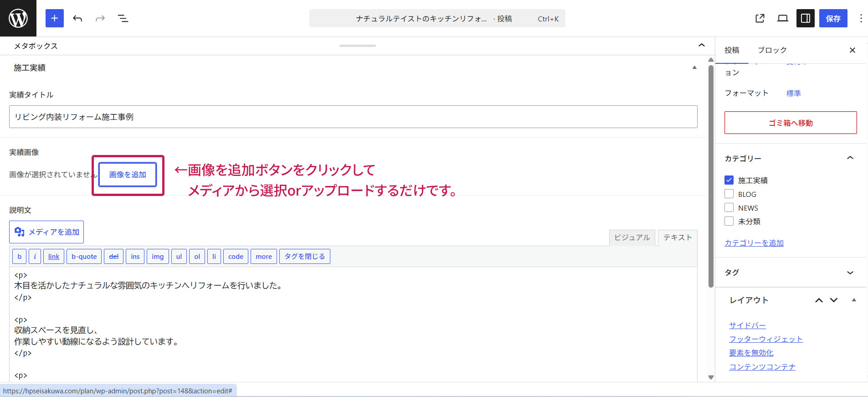Click the メディアを追加 button

pos(46,232)
